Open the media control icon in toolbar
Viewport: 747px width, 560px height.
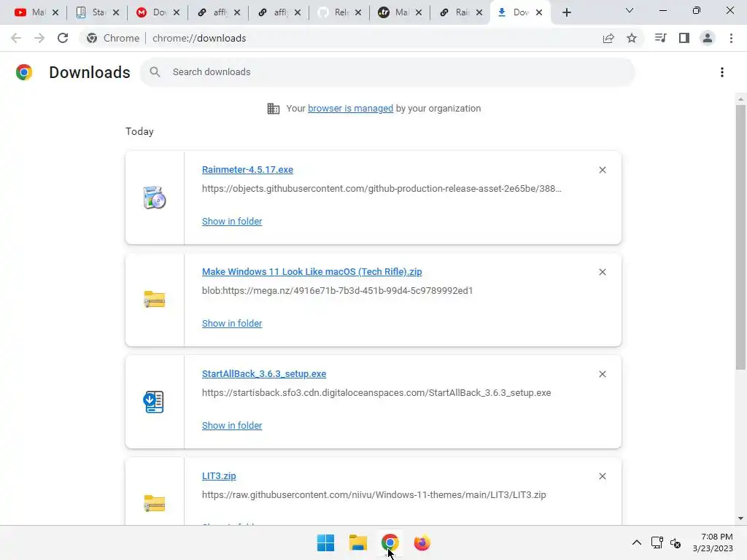(x=660, y=38)
